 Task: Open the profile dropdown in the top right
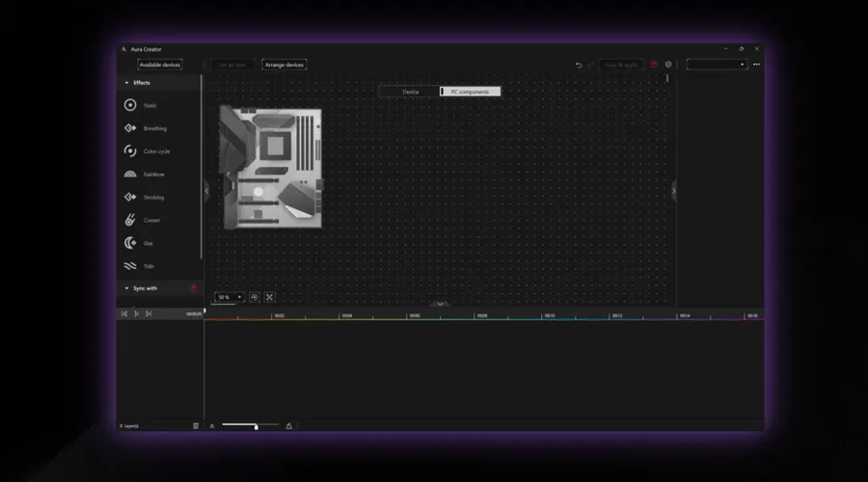717,65
